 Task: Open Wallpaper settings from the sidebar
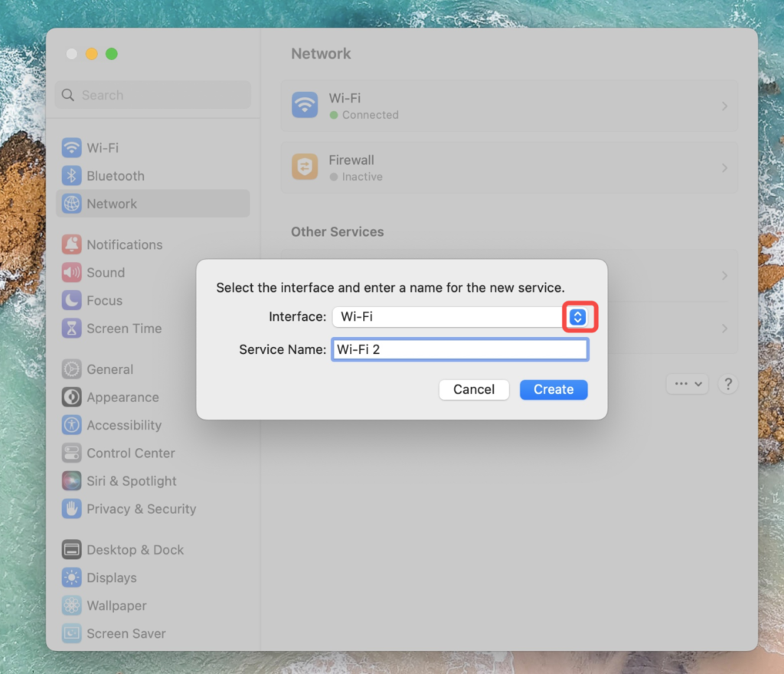point(70,605)
